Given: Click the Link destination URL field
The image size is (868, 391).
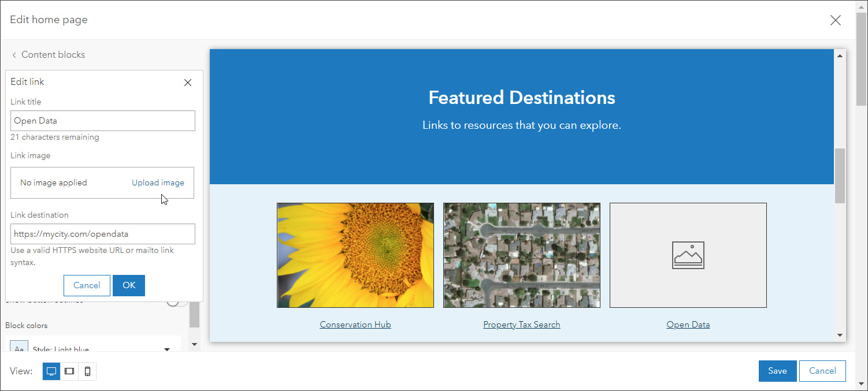Looking at the screenshot, I should click(x=103, y=234).
